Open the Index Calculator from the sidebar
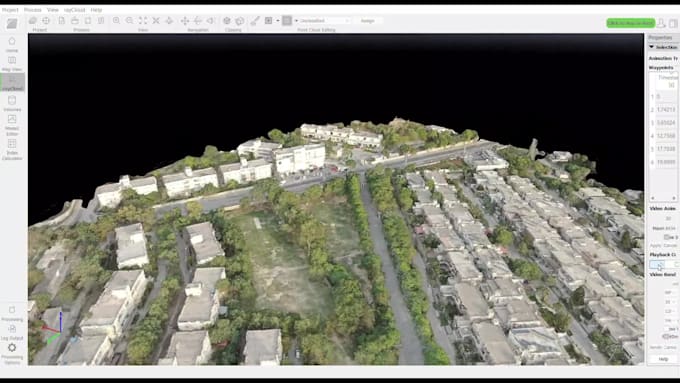 (x=12, y=150)
